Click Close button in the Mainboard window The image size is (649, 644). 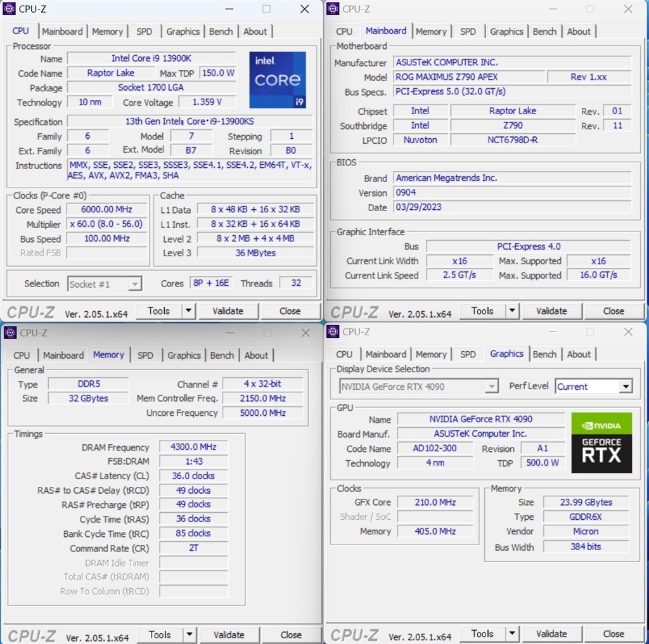614,311
